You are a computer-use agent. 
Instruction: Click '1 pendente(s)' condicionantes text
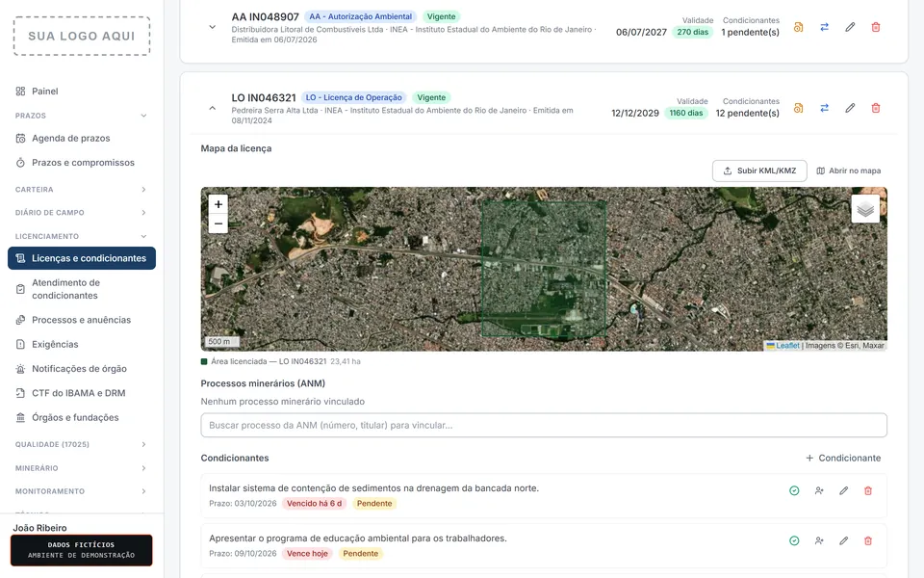point(750,32)
